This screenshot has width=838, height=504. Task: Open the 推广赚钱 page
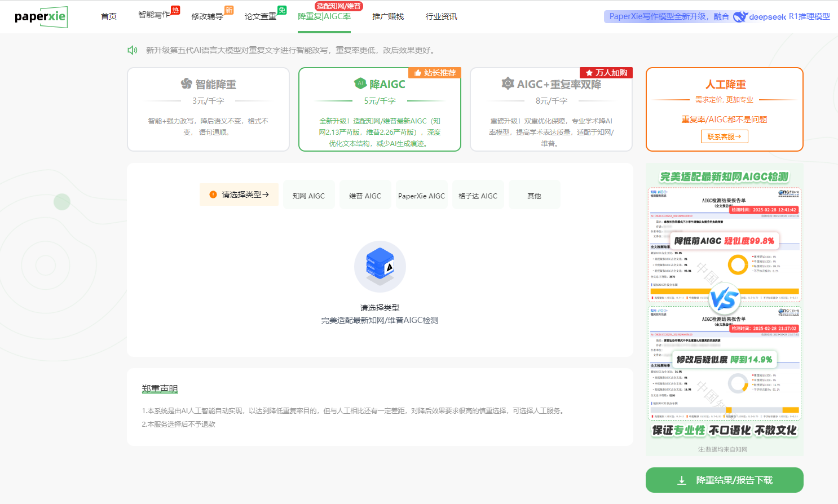click(388, 16)
